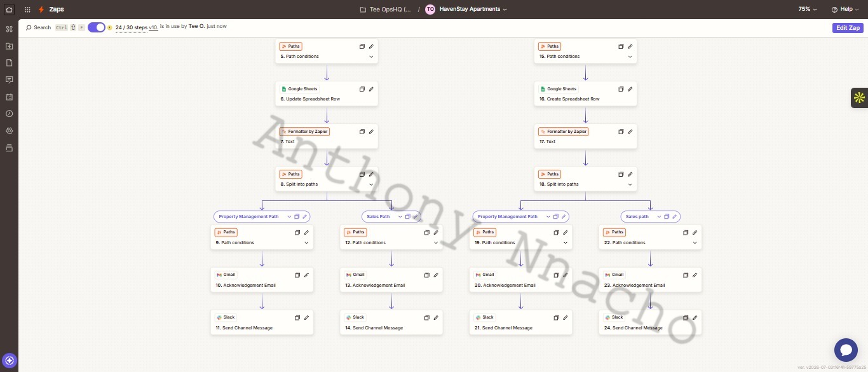Open HavenStay Apartments workspace switcher
The width and height of the screenshot is (868, 372).
[466, 10]
